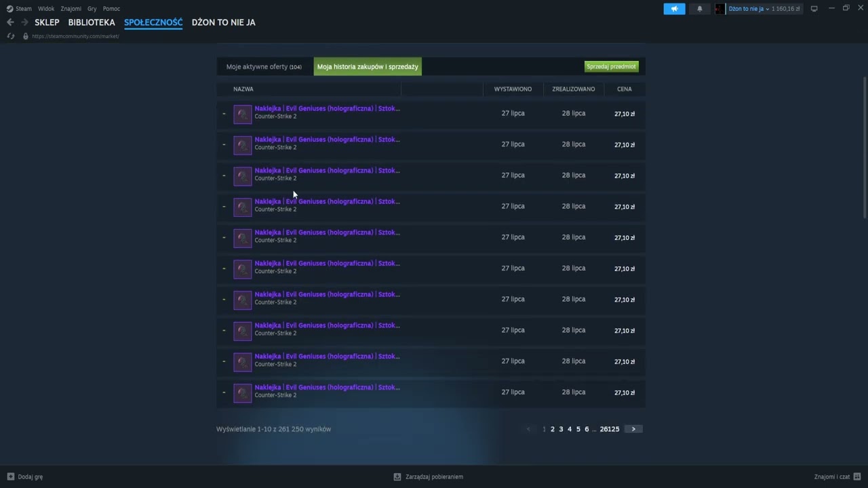Select Moja historia zakupów i sprzedaży tab

click(x=368, y=66)
